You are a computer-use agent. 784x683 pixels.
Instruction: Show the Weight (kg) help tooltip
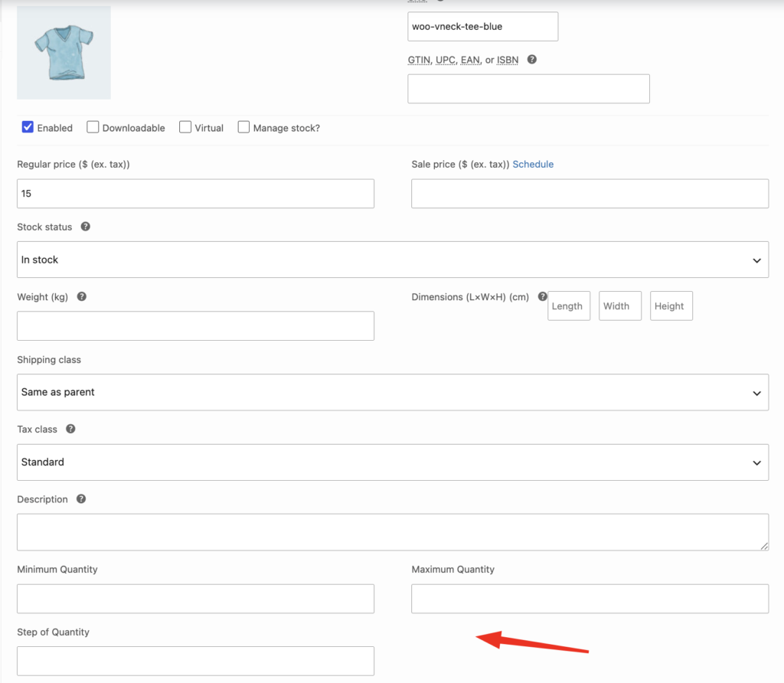click(81, 296)
